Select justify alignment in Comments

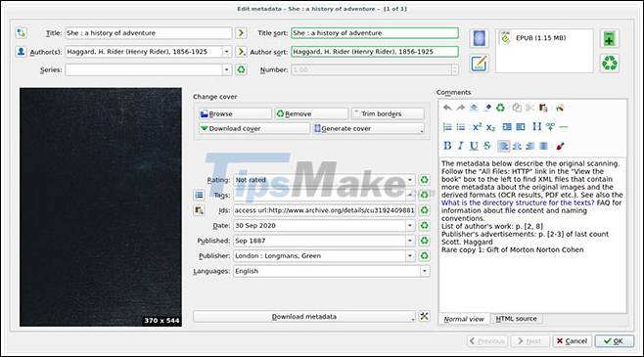click(x=543, y=146)
